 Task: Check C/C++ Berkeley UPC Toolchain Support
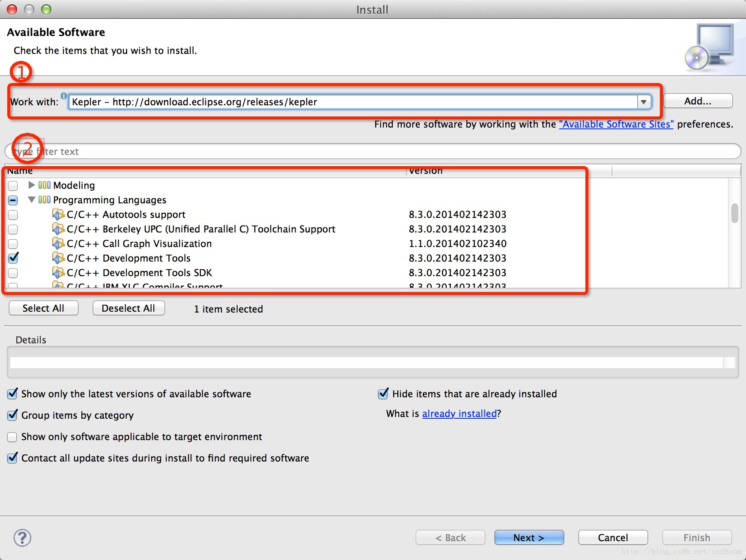coord(13,229)
